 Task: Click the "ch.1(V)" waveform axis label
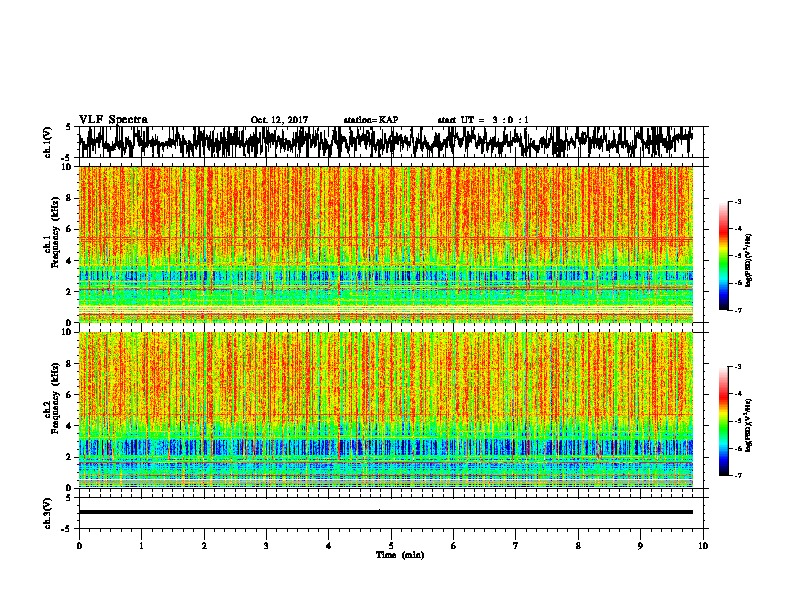(47, 142)
